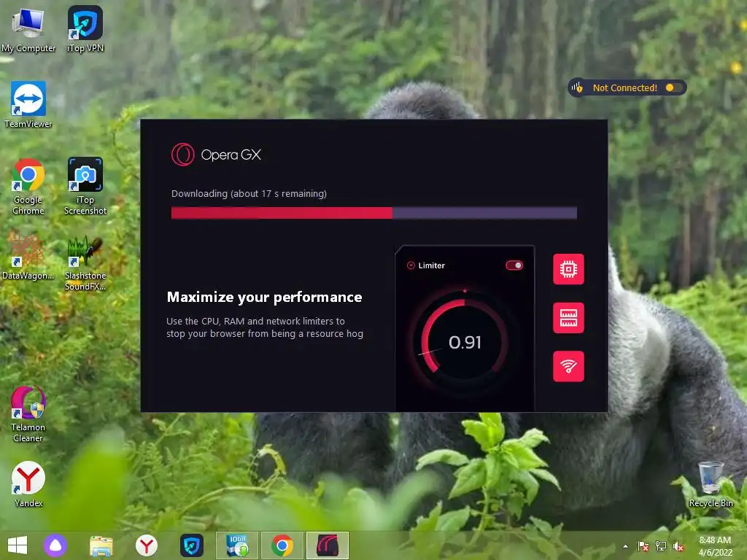Open the DataWagon desktop shortcut
Image resolution: width=747 pixels, height=560 pixels.
click(28, 257)
